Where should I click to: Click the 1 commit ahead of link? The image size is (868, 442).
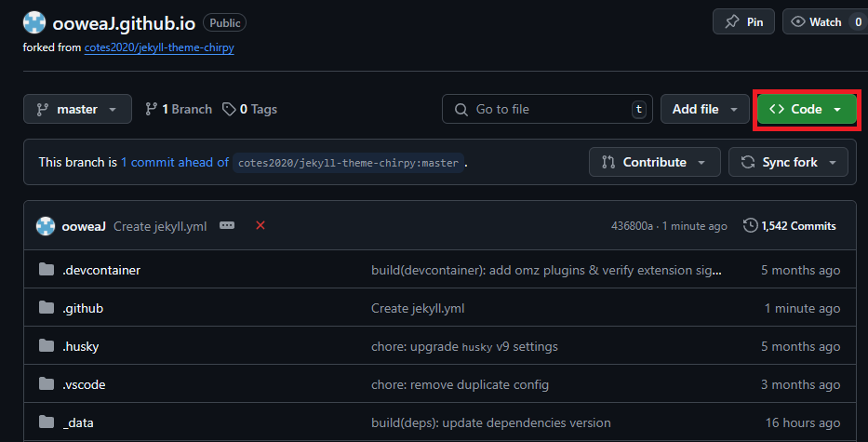(x=175, y=162)
